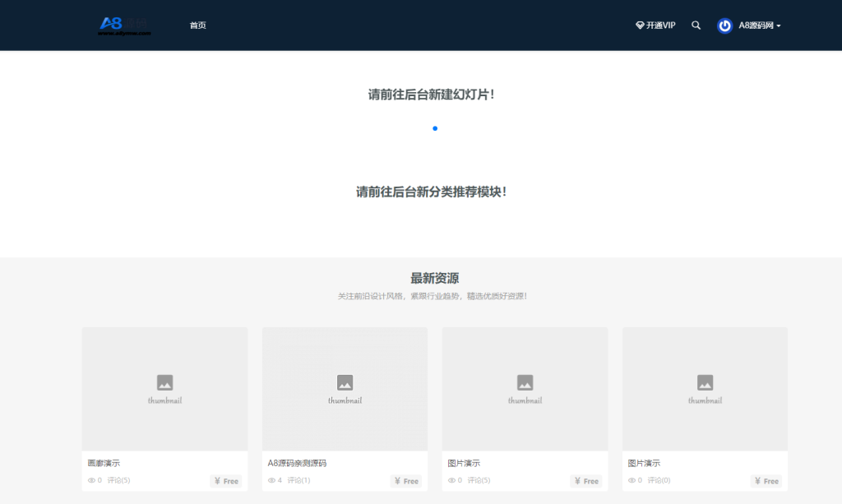Click the eye icon on the last 图片演示 card

tap(632, 480)
